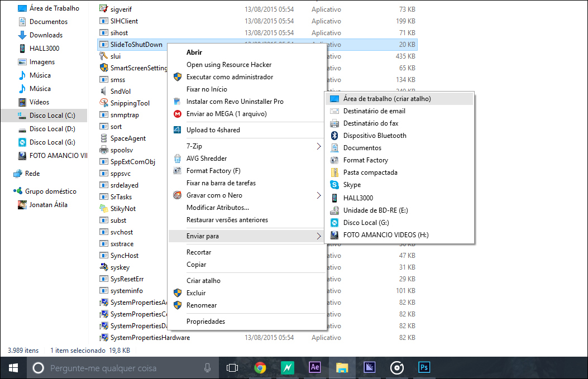
Task: Send to Área de trabalho (criar atalho)
Action: (x=399, y=99)
